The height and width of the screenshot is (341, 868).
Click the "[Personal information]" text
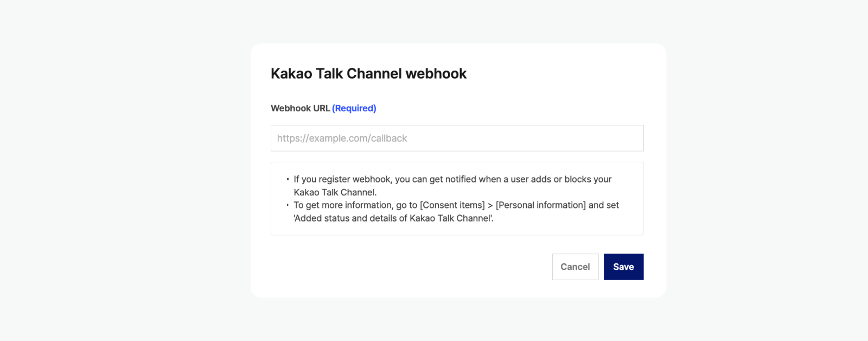(541, 205)
